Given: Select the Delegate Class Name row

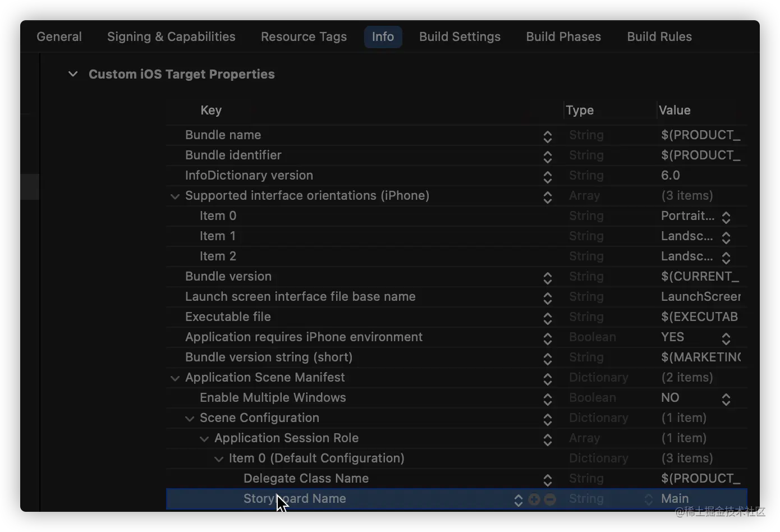Looking at the screenshot, I should click(306, 479).
